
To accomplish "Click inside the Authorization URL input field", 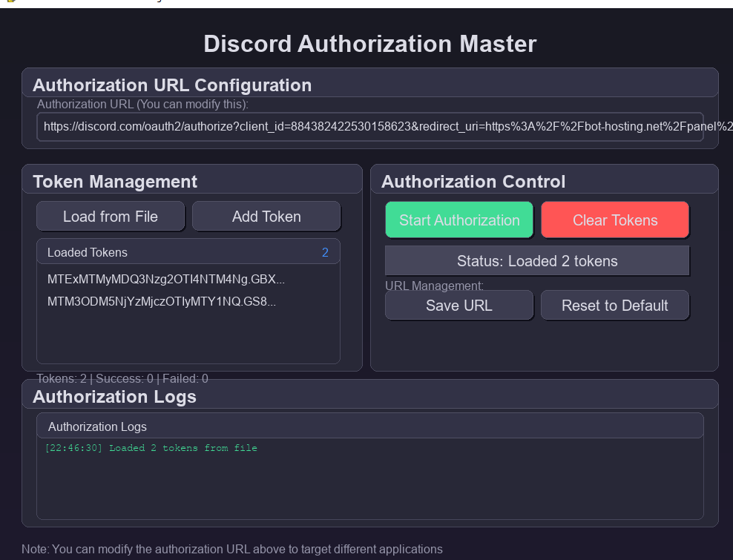I will (x=370, y=127).
